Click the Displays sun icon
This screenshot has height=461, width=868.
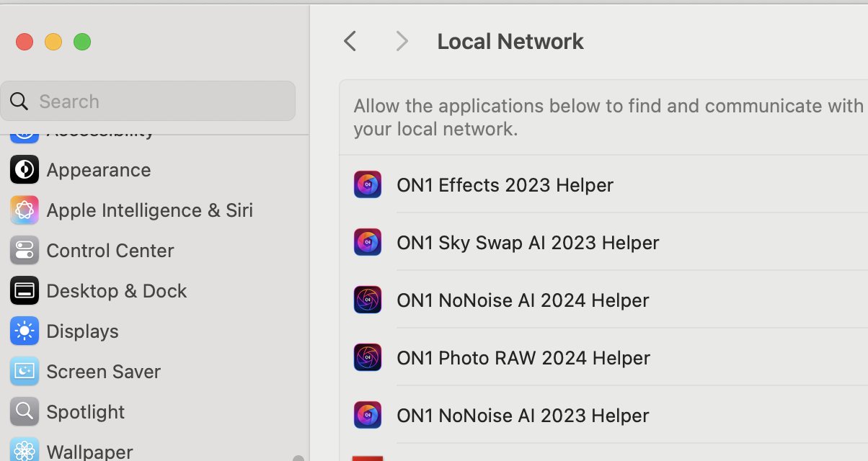(x=25, y=331)
